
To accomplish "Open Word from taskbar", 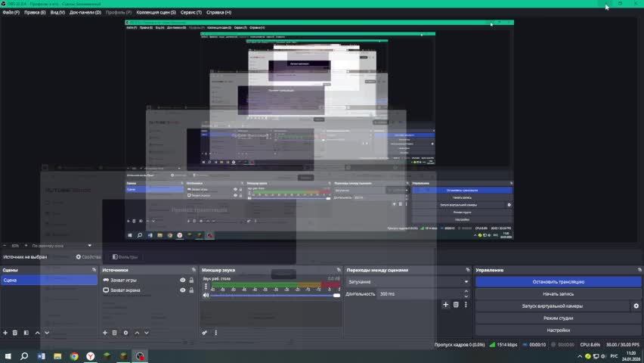I will click(41, 356).
